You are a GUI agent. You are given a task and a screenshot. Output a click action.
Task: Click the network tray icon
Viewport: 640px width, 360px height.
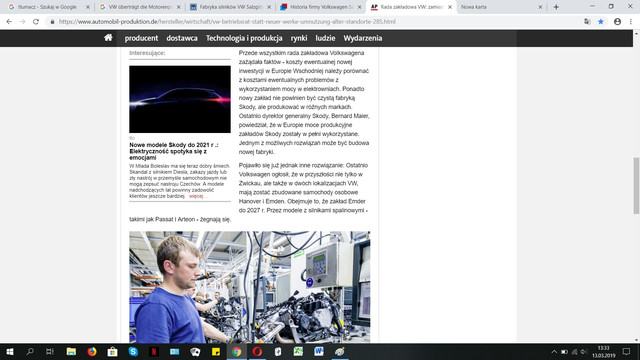574,351
